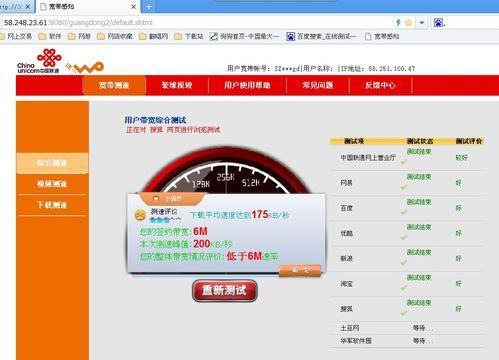Click the blue lightning speed-mode icon
The height and width of the screenshot is (360, 499).
pos(398,23)
